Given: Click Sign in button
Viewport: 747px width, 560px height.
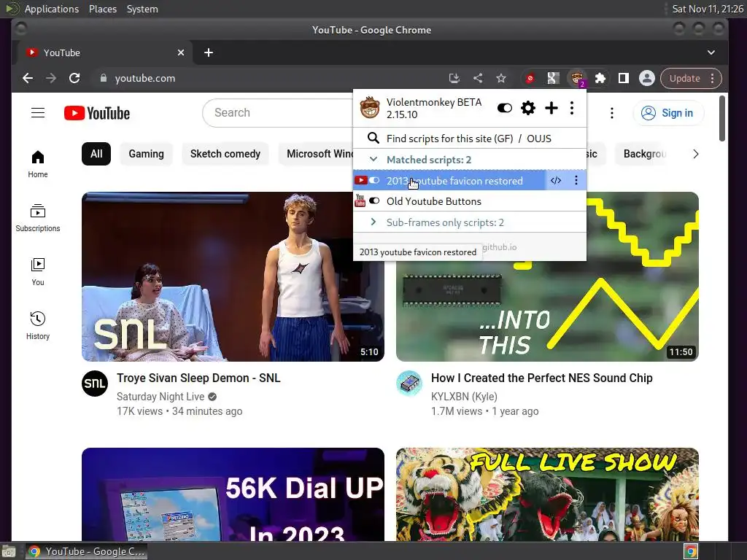Looking at the screenshot, I should tap(668, 113).
